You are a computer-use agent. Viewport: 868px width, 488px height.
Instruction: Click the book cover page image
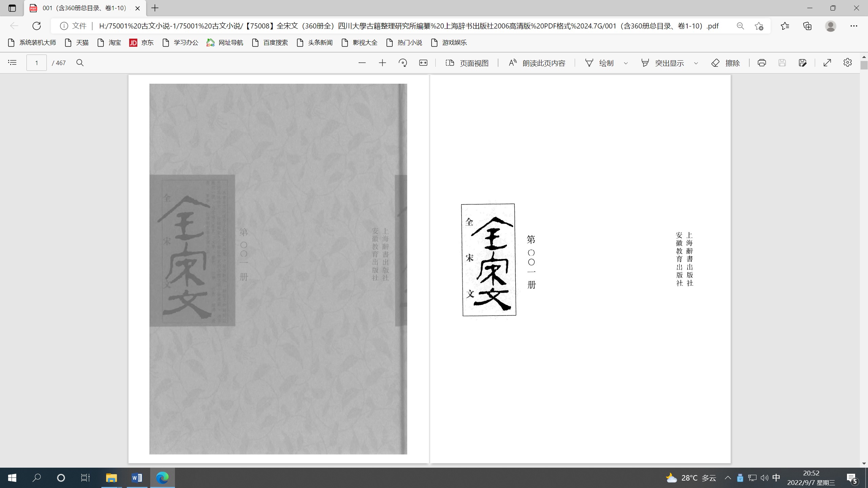tap(278, 269)
